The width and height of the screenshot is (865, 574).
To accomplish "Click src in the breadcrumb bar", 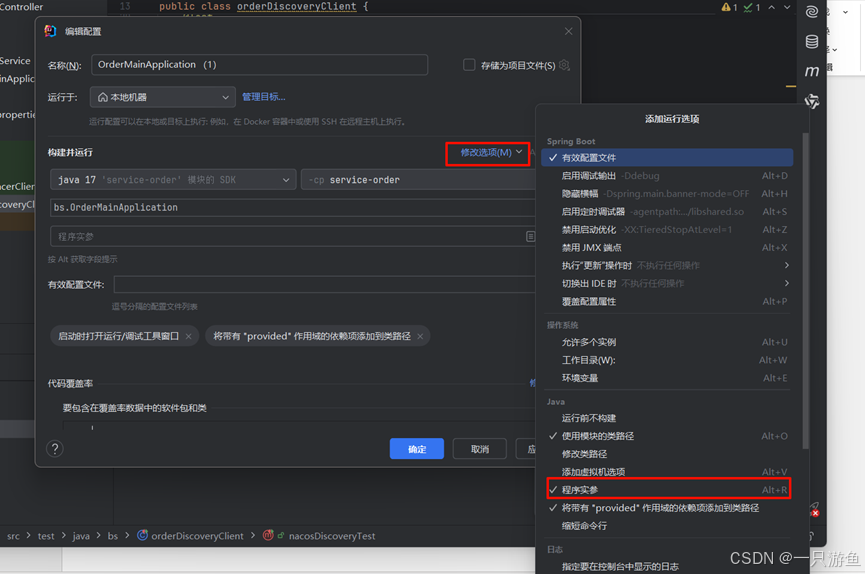I will click(x=13, y=535).
